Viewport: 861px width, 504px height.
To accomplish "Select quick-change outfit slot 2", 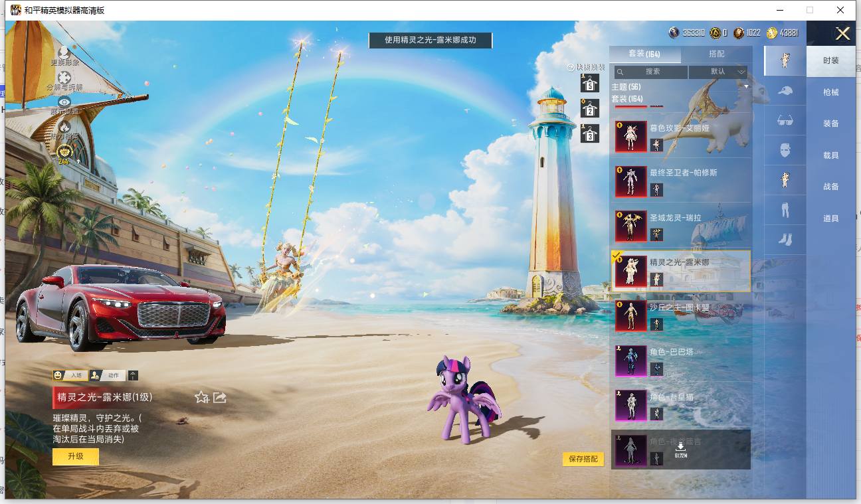I will click(x=590, y=108).
